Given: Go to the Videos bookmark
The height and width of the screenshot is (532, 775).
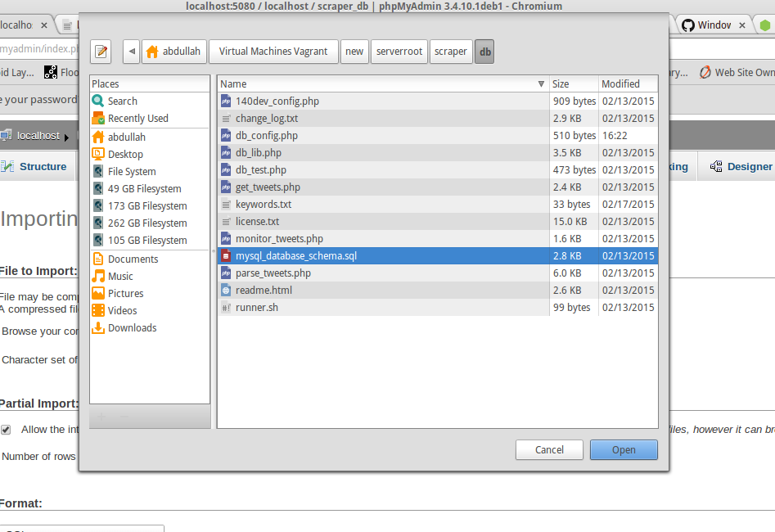Looking at the screenshot, I should click(150, 310).
